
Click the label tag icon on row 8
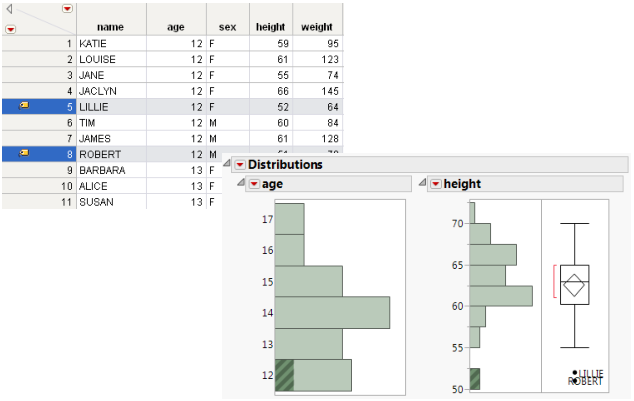(x=25, y=153)
